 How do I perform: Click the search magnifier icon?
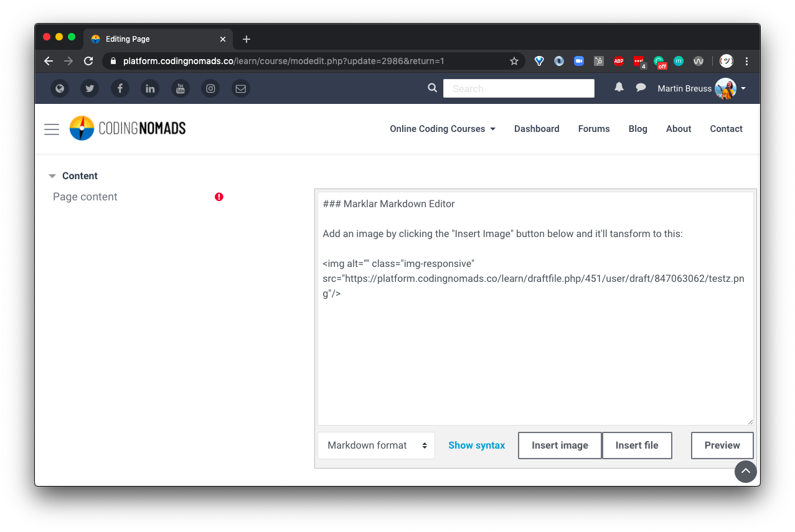tap(432, 88)
